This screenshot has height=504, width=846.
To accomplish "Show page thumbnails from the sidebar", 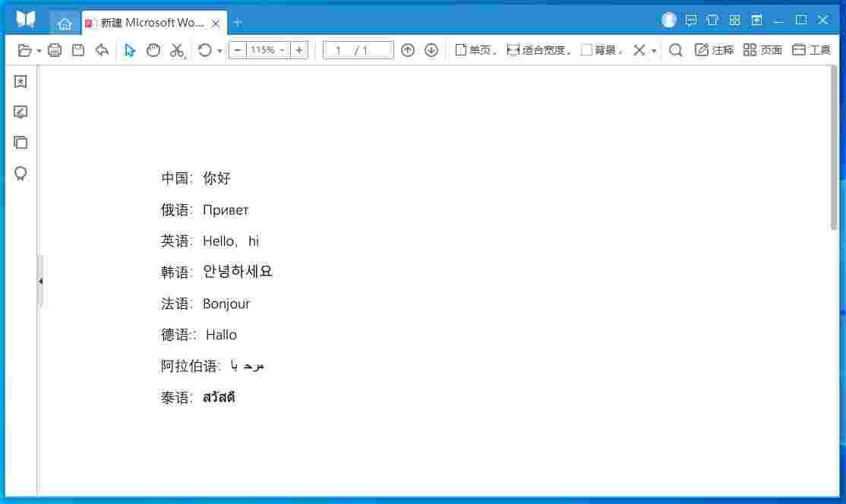I will (20, 143).
